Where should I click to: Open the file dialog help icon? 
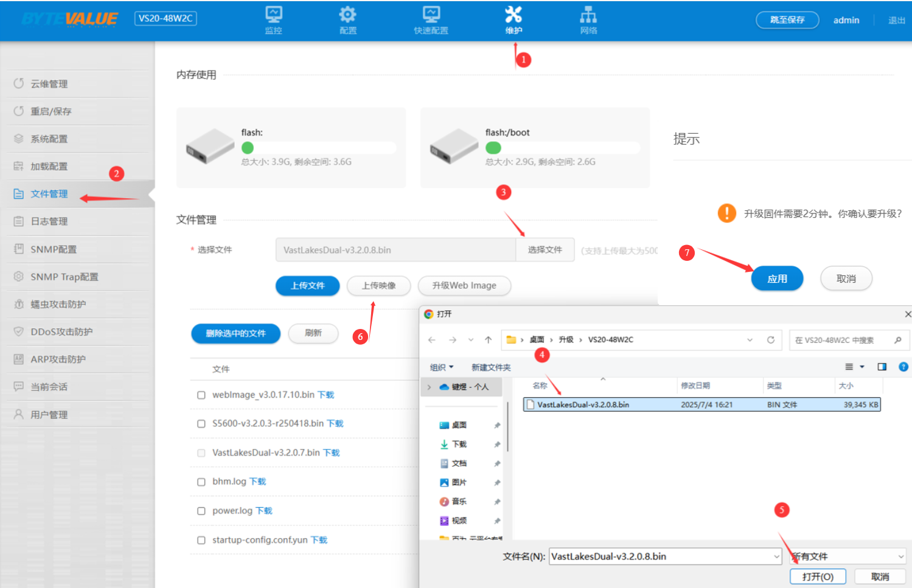(x=903, y=367)
